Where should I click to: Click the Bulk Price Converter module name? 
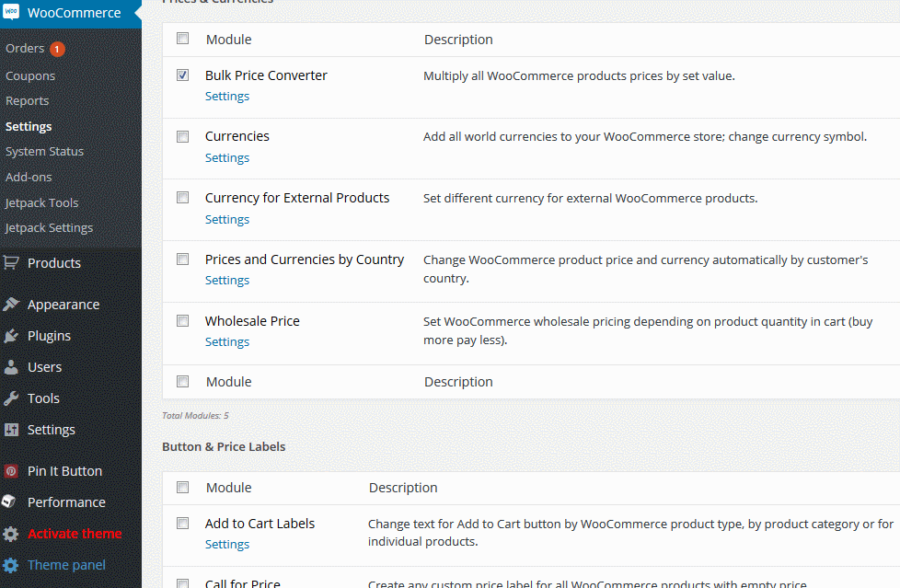pos(266,75)
